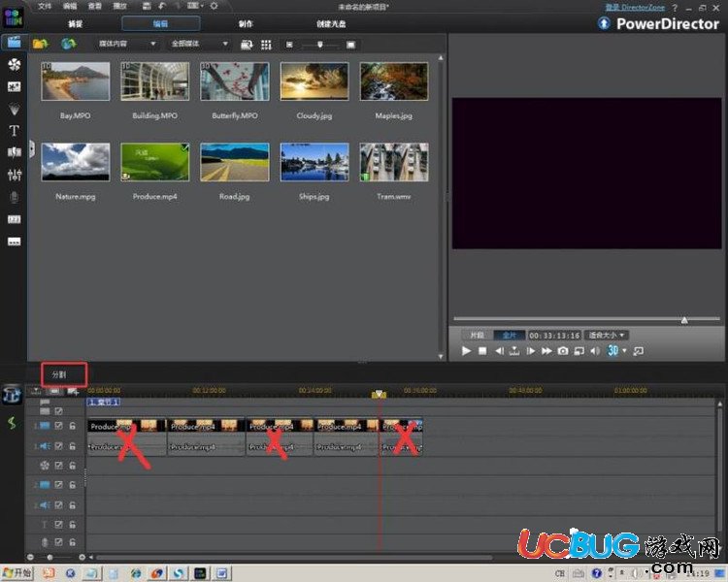Lock the effect track
Image resolution: width=728 pixels, height=582 pixels.
[73, 465]
